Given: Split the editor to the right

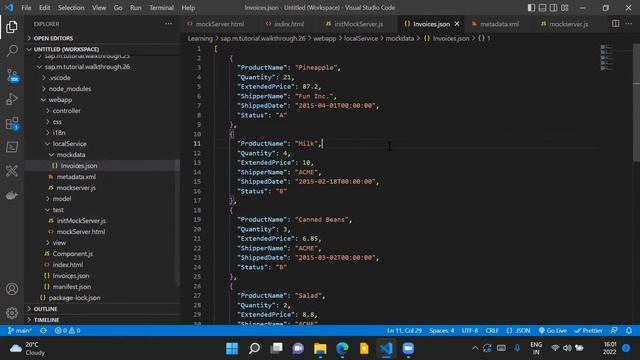Looking at the screenshot, I should coord(615,24).
